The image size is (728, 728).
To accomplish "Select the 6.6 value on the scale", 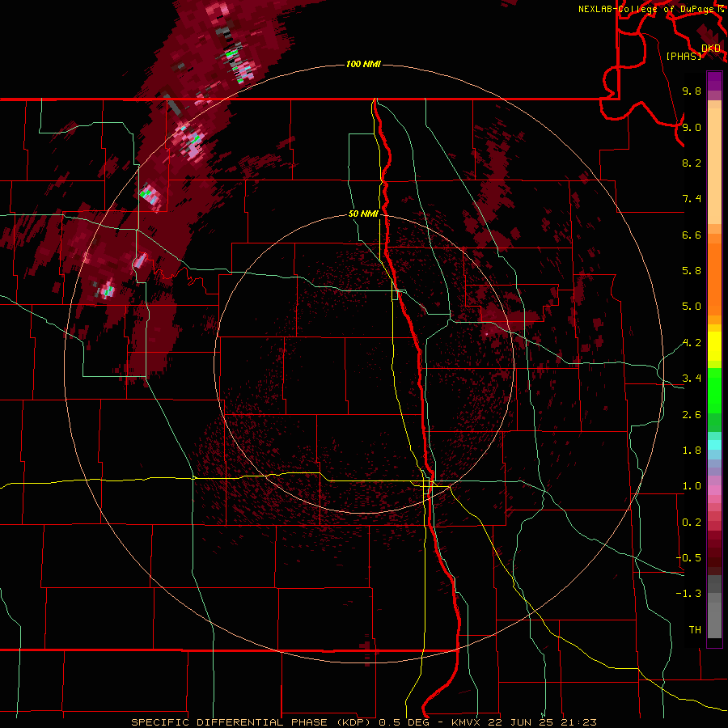I will click(692, 235).
